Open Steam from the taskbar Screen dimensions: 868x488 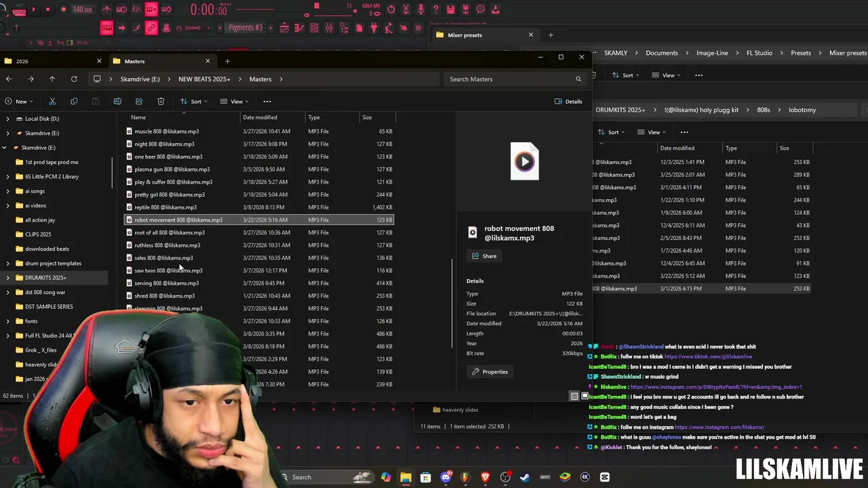525,477
